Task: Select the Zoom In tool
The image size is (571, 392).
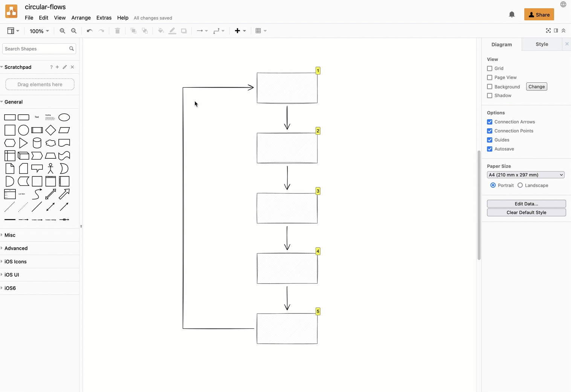Action: (62, 31)
